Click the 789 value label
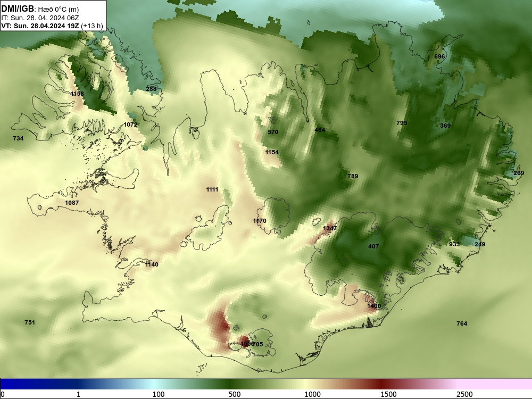532x399 pixels. click(x=353, y=176)
